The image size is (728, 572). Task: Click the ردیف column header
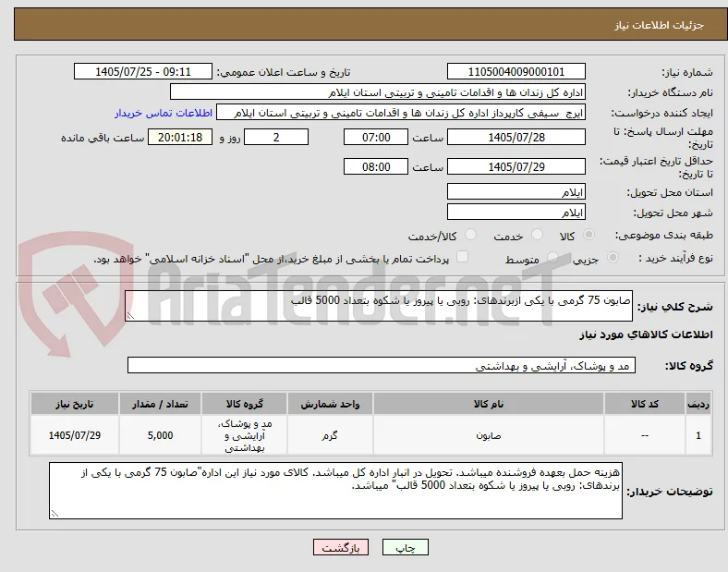[x=698, y=404]
